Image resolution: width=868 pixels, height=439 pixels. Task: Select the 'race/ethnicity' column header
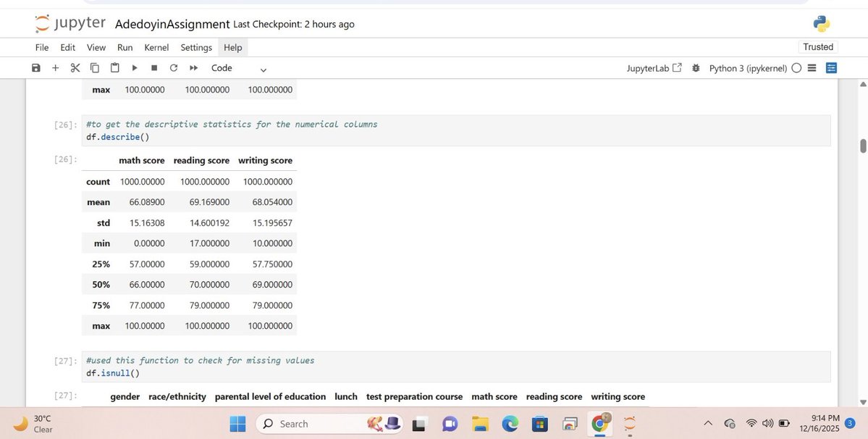click(177, 397)
